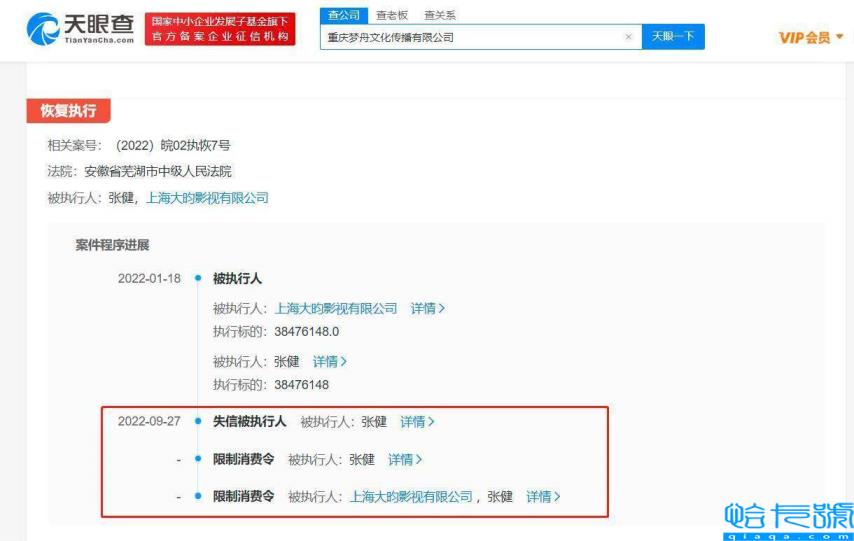This screenshot has height=541, width=854.
Task: Select the 查公司 tab
Action: tap(344, 15)
